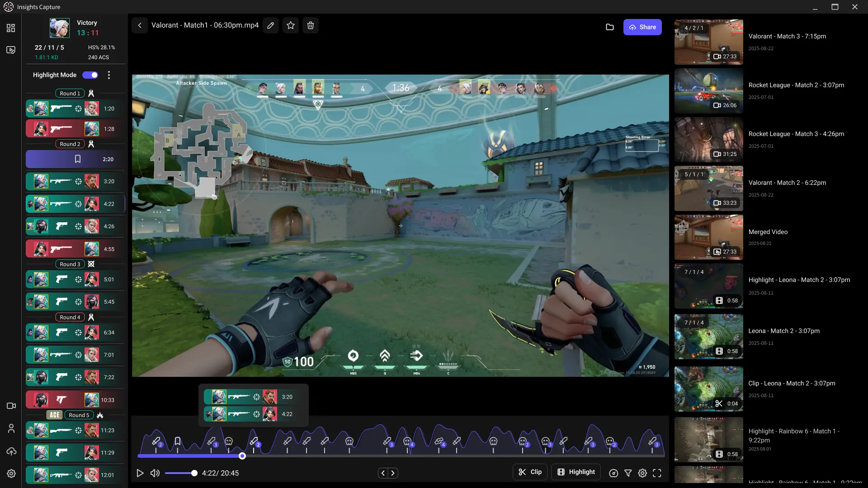Click the 3:20 event in the timeline popup
Viewport: 868px width, 488px height.
pyautogui.click(x=254, y=397)
